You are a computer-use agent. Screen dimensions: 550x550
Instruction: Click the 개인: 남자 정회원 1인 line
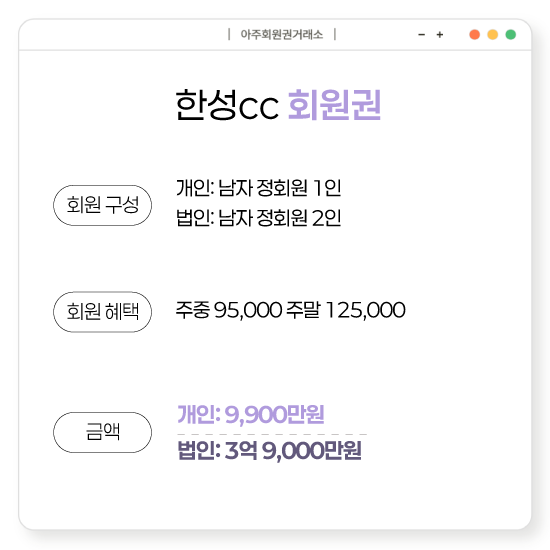point(259,188)
